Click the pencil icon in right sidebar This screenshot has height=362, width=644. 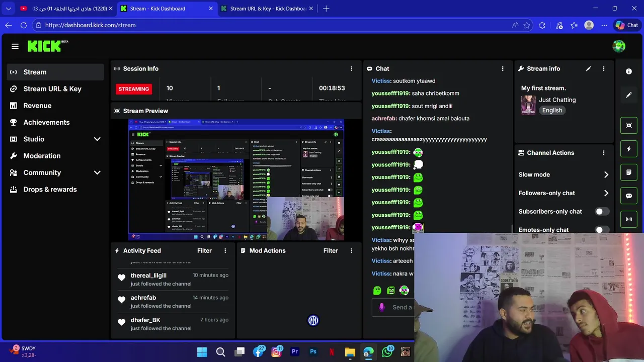click(x=629, y=95)
